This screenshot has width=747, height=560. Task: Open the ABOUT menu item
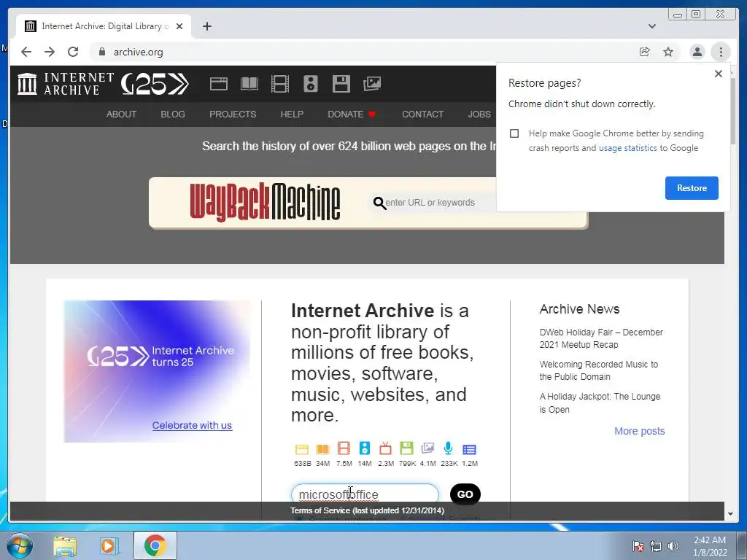pyautogui.click(x=121, y=114)
